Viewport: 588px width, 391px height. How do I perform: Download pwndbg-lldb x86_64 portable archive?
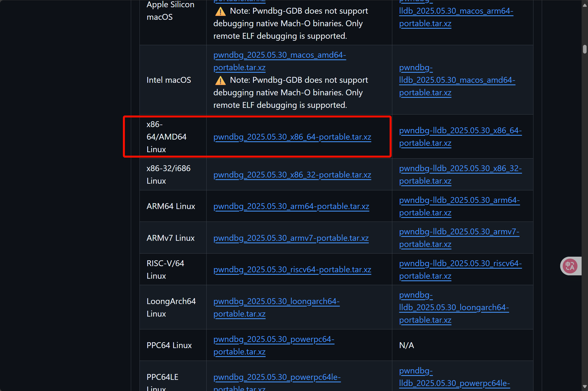pos(460,131)
